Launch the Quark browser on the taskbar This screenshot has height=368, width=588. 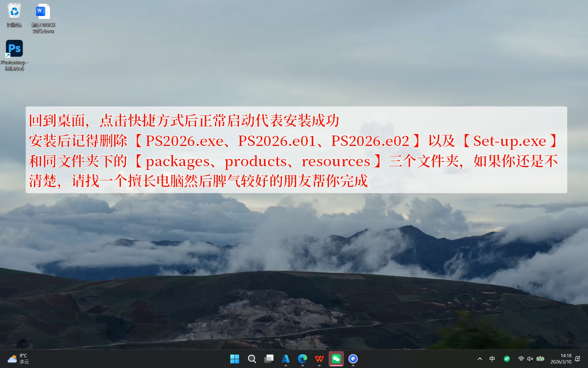point(353,359)
